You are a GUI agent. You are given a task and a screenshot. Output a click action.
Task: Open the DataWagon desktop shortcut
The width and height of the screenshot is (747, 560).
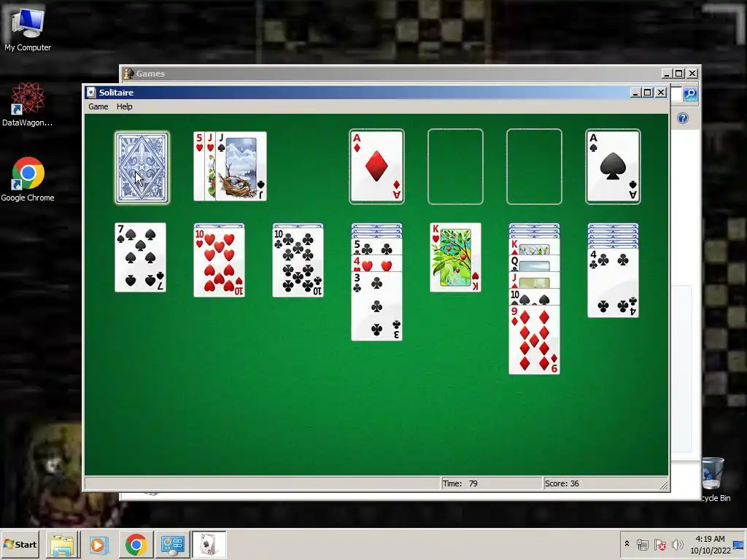[28, 104]
